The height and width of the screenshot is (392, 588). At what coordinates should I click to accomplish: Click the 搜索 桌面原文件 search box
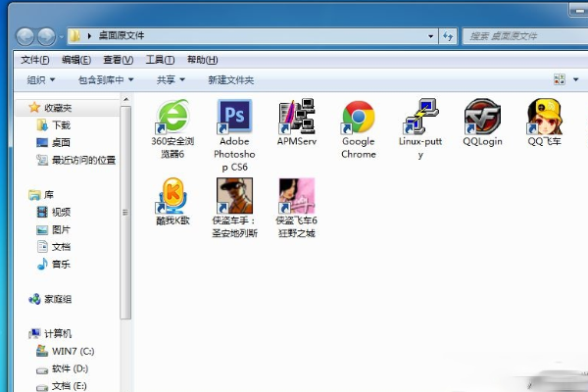point(525,36)
